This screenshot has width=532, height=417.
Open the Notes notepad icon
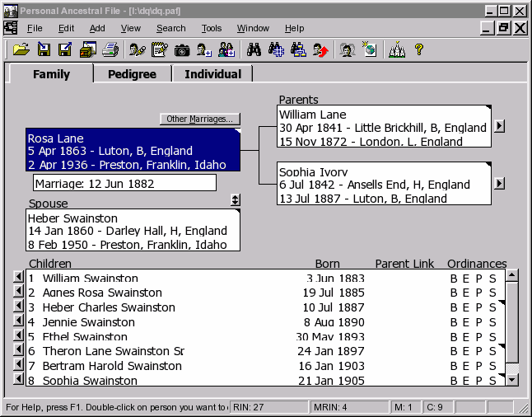tap(160, 50)
